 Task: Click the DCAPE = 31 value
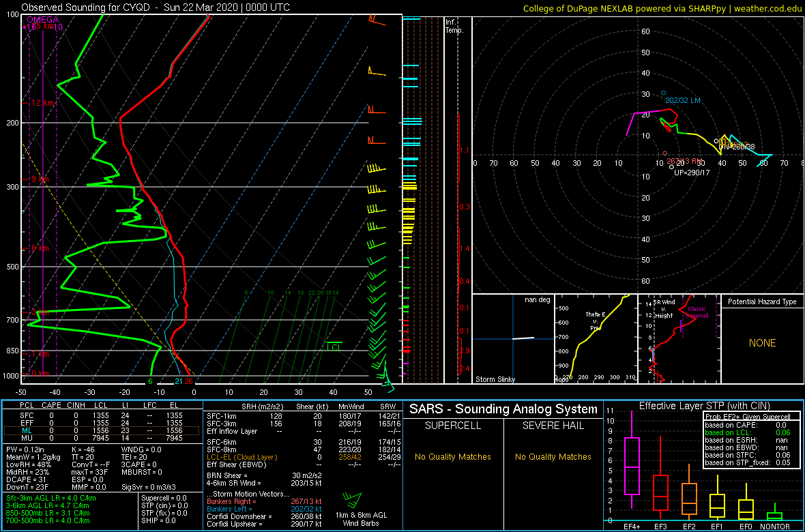pos(26,479)
